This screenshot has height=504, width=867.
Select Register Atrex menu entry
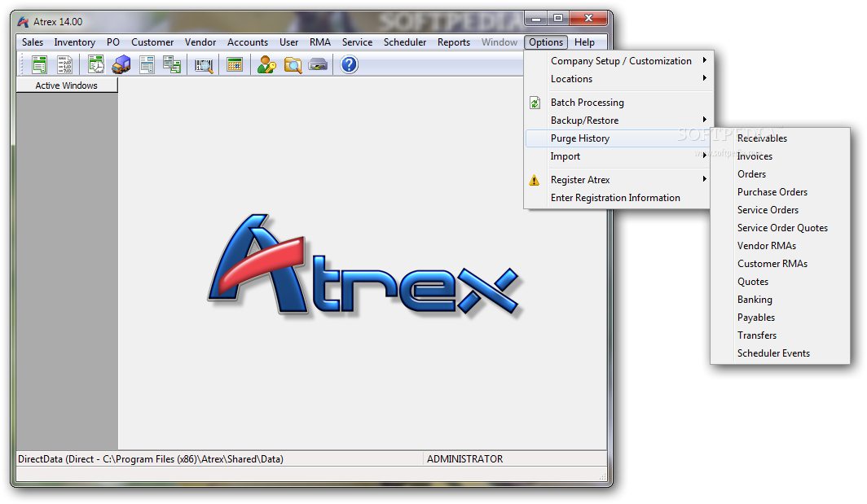(x=618, y=180)
